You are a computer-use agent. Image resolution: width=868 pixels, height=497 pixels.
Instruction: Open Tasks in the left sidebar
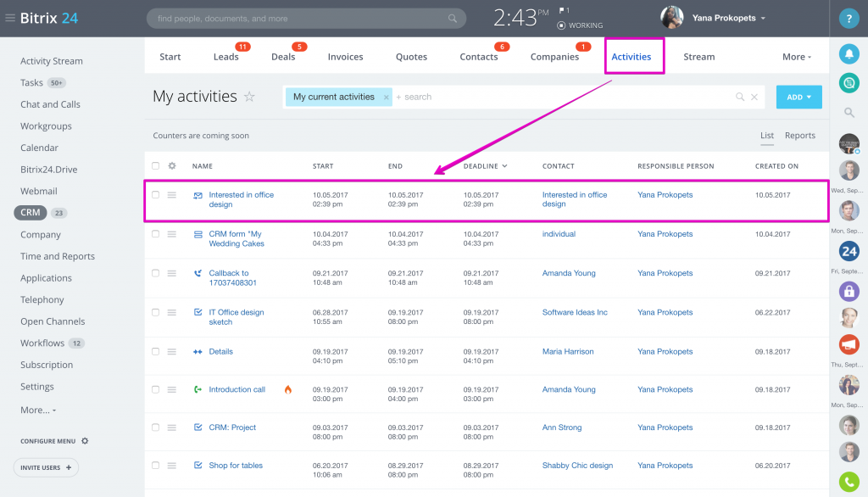pyautogui.click(x=31, y=82)
